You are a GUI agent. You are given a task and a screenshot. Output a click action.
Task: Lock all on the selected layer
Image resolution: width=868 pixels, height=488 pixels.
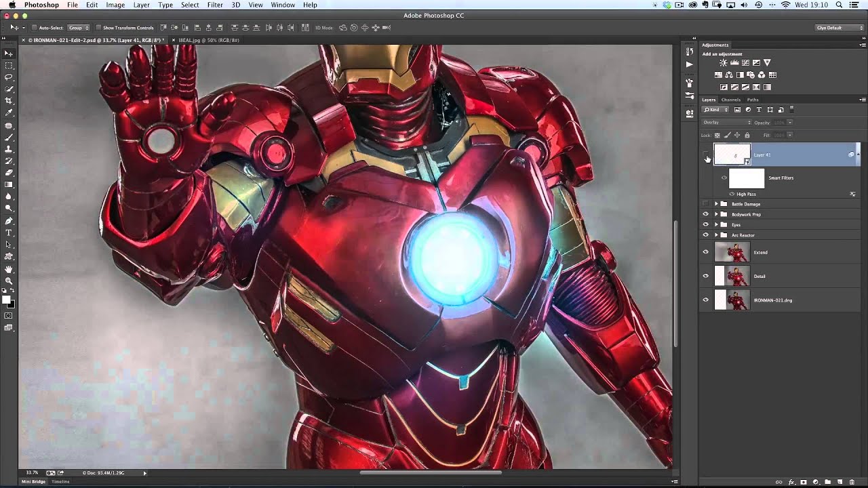click(747, 136)
